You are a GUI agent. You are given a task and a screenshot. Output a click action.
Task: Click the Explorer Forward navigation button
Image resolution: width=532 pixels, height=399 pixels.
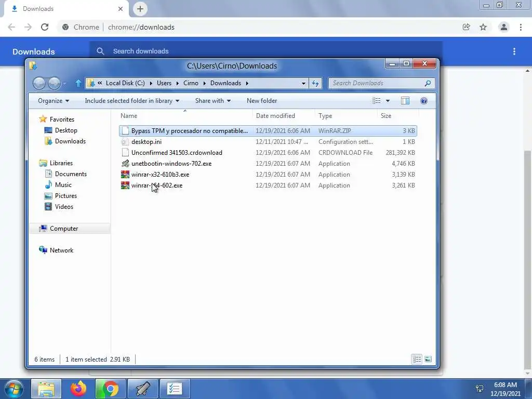pyautogui.click(x=54, y=83)
